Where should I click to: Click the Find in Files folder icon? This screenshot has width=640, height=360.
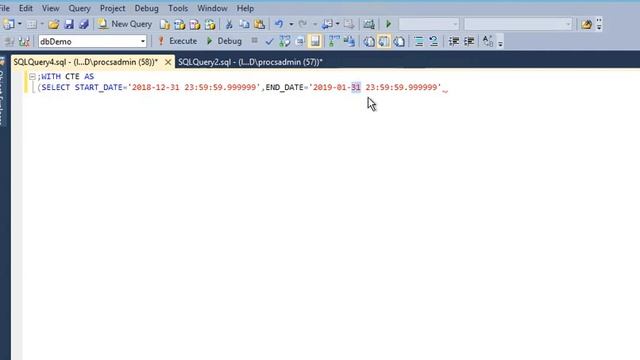pos(587,24)
